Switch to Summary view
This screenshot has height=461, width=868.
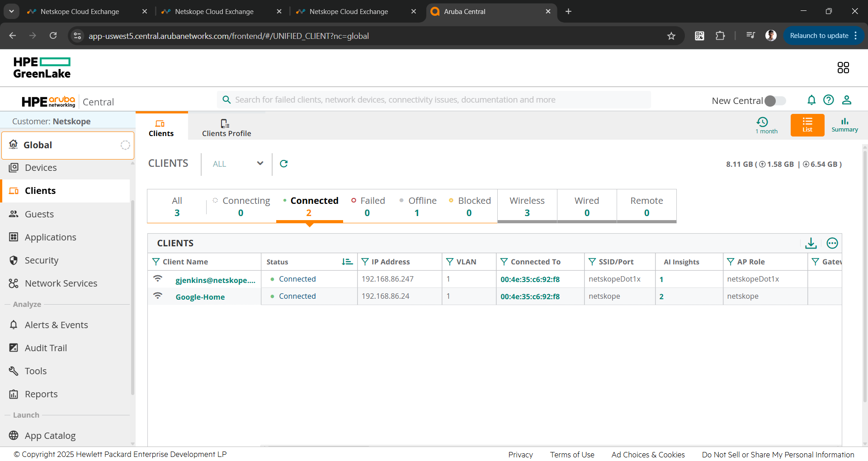(x=844, y=125)
